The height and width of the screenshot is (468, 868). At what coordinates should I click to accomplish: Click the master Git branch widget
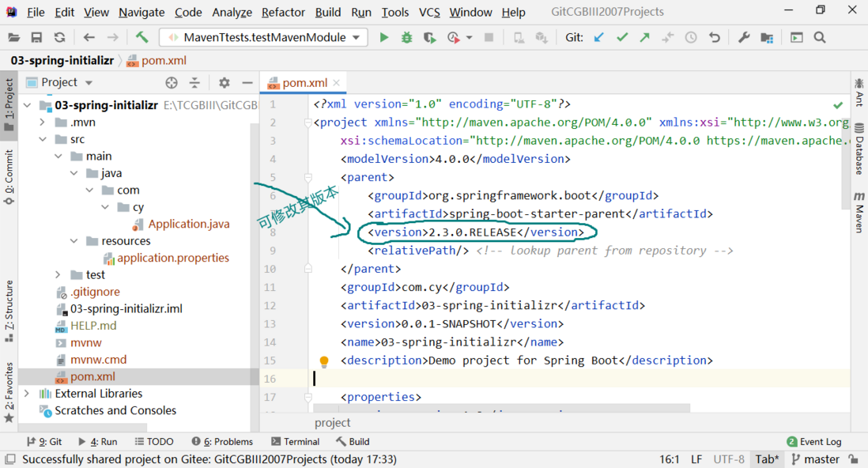[816, 459]
